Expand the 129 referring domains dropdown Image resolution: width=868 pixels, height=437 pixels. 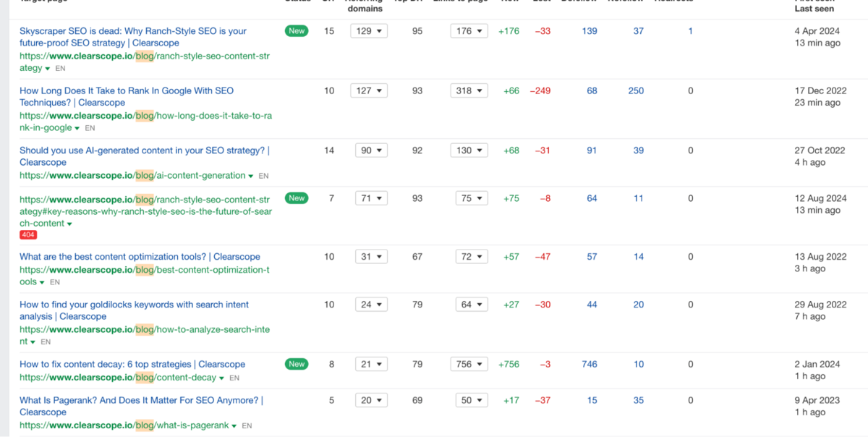click(x=369, y=31)
